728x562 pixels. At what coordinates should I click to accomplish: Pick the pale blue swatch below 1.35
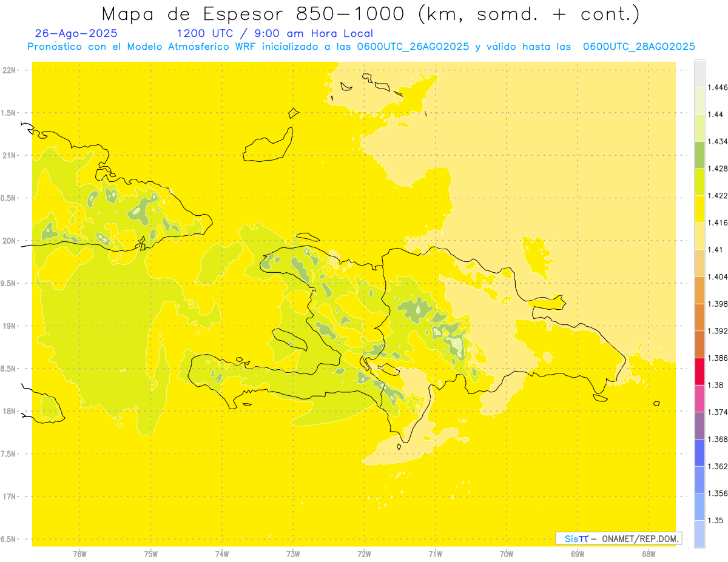[x=699, y=534]
